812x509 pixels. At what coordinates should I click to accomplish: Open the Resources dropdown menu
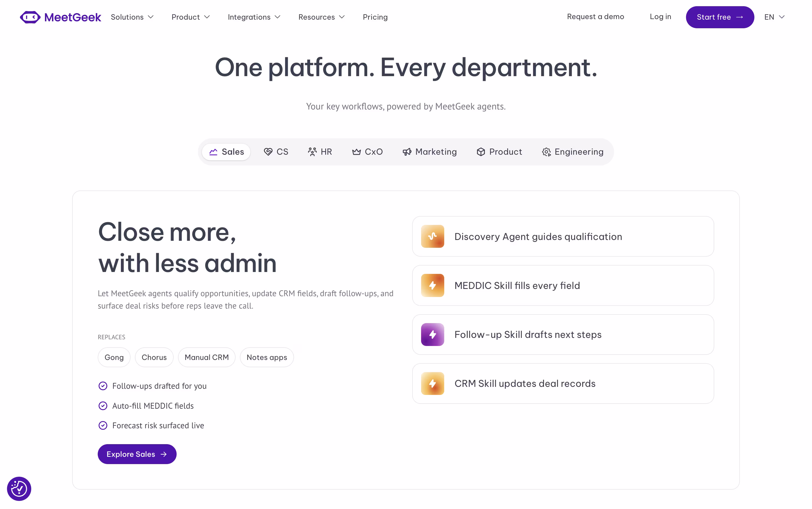tap(321, 17)
